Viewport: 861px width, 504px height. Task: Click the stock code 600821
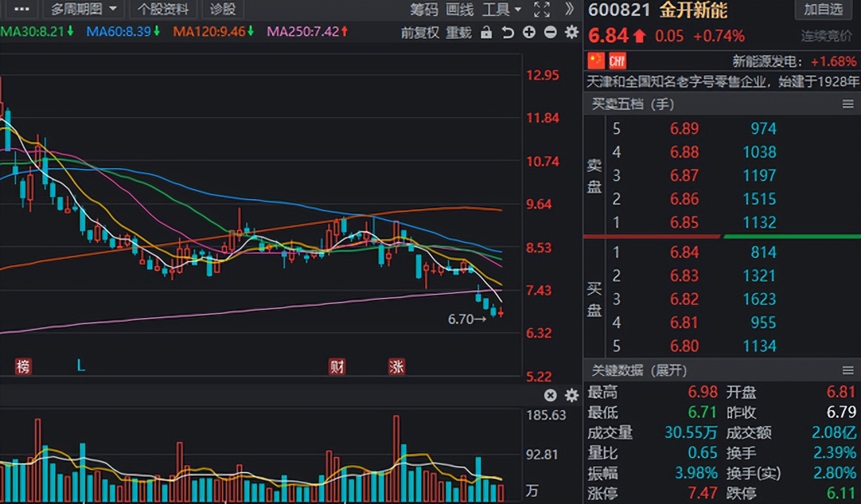tap(620, 10)
